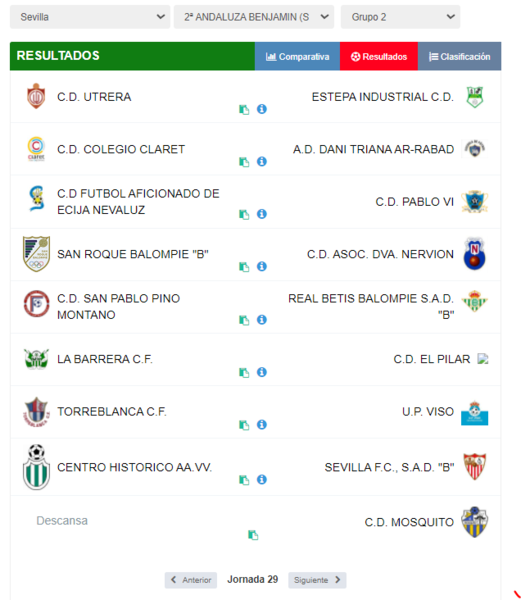Expand the Sevilla province dropdown
Image resolution: width=521 pixels, height=600 pixels.
pos(90,17)
